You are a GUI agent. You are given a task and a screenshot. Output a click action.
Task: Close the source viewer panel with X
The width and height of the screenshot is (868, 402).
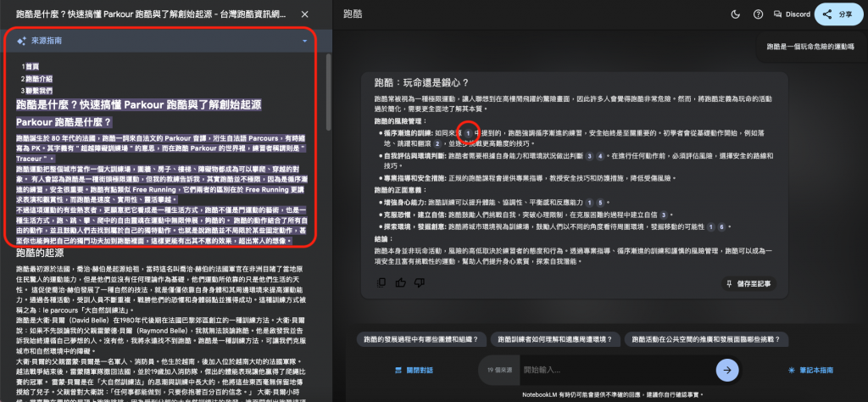[304, 14]
